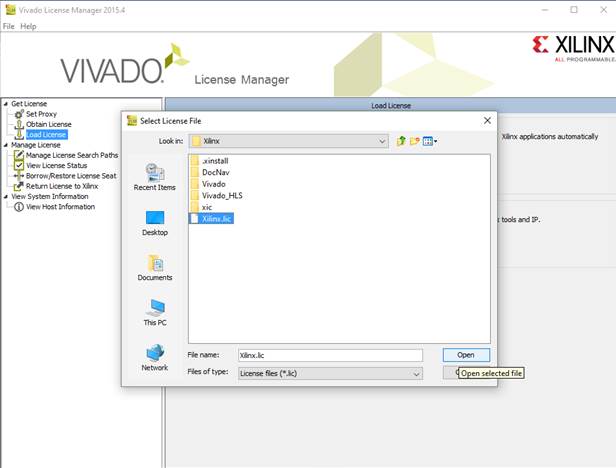The image size is (616, 468).
Task: Maximize the Vivado License Manager window
Action: coord(574,10)
